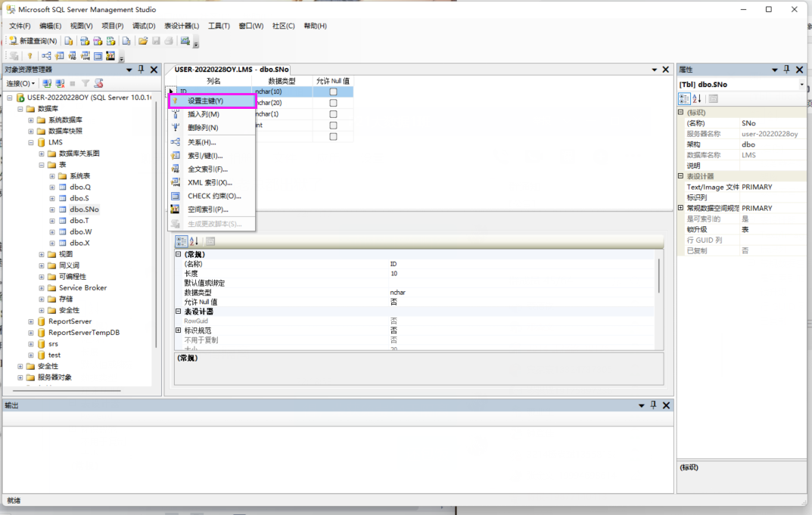The height and width of the screenshot is (515, 812).
Task: Toggle Allow Null checkbox in the empty row
Action: [333, 137]
